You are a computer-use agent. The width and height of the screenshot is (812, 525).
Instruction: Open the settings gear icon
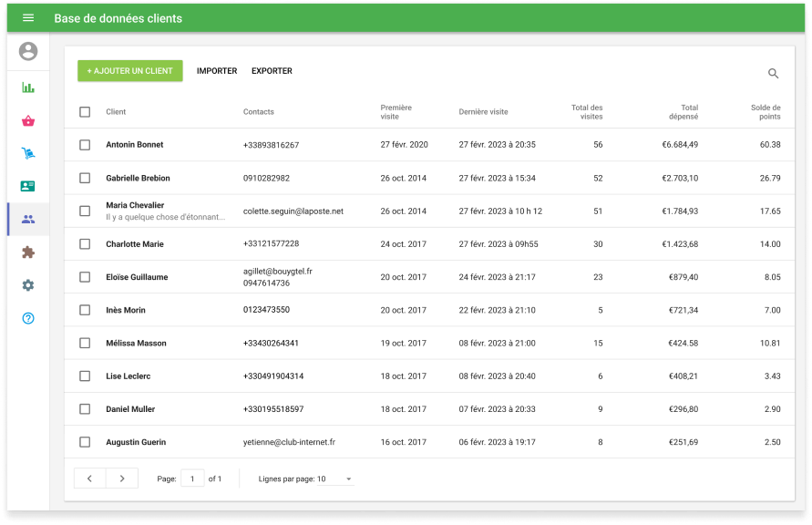(28, 285)
